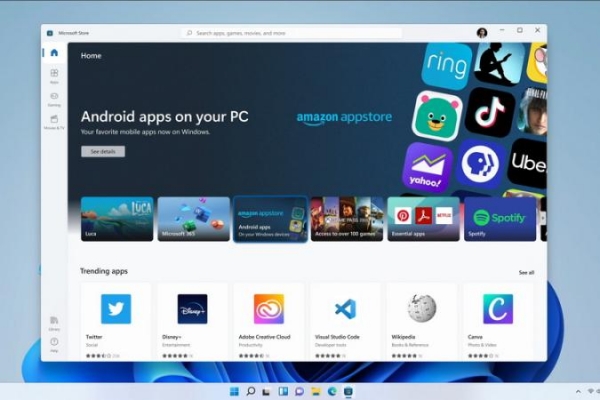Open the Gaming section in sidebar
The width and height of the screenshot is (600, 400).
coord(54,98)
